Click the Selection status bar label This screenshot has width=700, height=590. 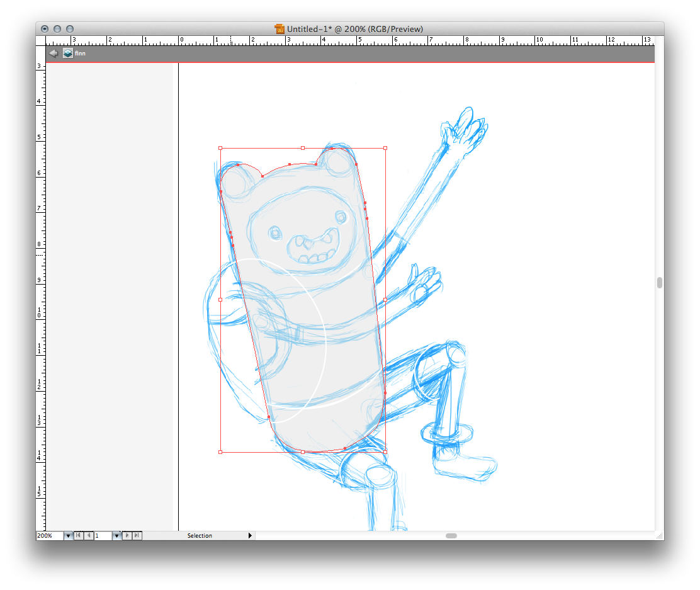(200, 536)
